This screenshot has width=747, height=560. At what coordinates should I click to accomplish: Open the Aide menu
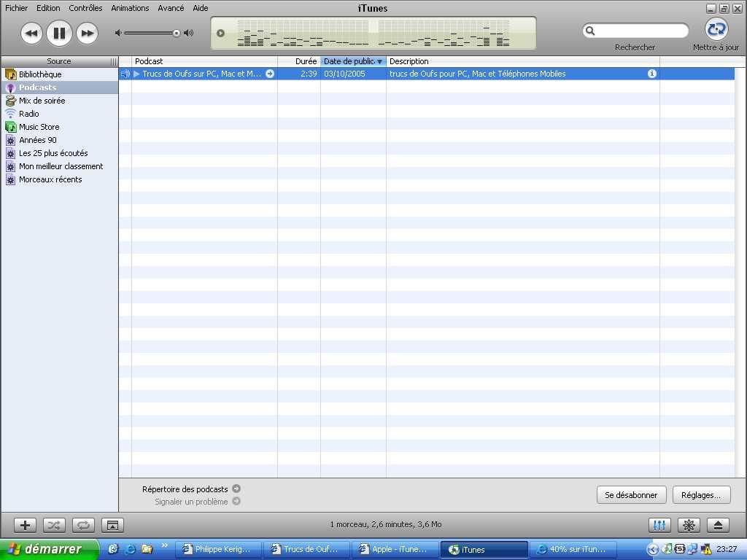pos(201,8)
